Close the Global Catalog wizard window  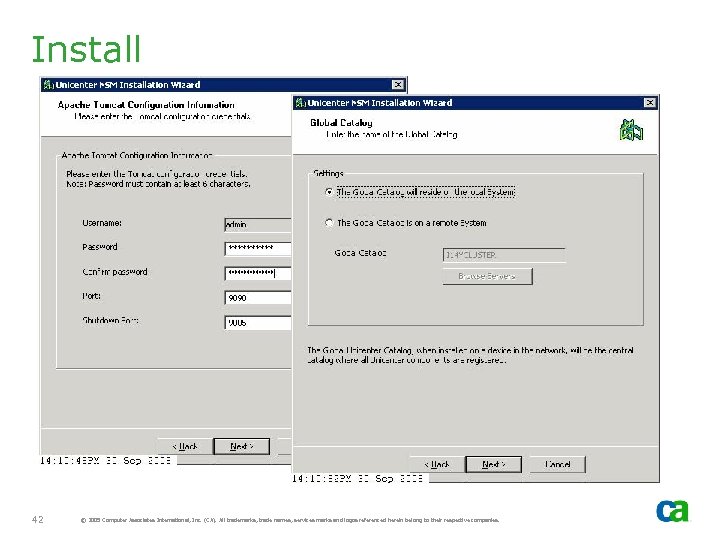coord(650,103)
